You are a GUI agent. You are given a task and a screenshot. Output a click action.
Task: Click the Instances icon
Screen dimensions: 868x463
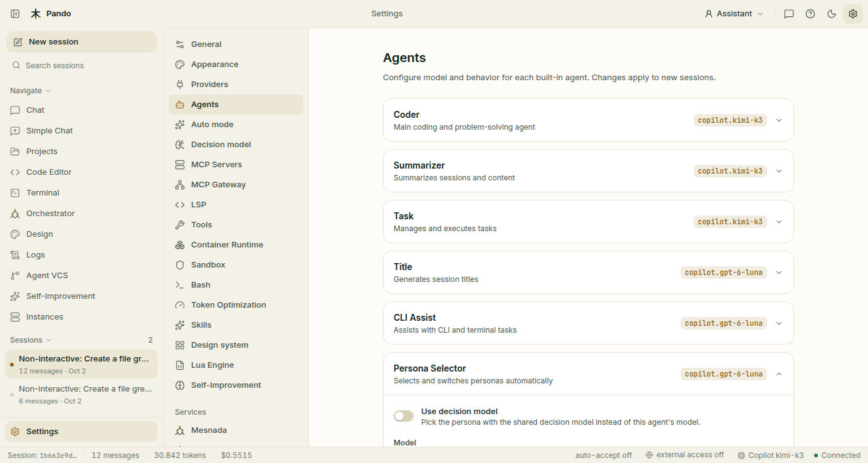15,317
